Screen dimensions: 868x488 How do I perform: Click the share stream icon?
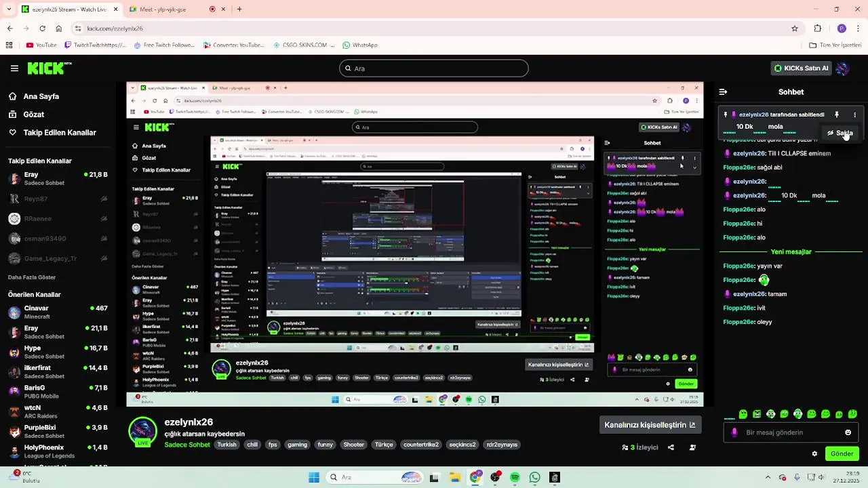click(671, 447)
